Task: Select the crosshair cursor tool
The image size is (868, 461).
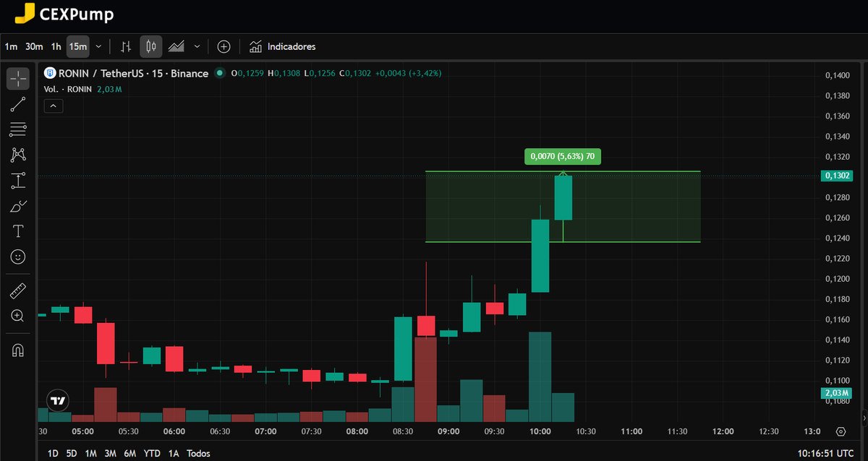Action: 18,79
